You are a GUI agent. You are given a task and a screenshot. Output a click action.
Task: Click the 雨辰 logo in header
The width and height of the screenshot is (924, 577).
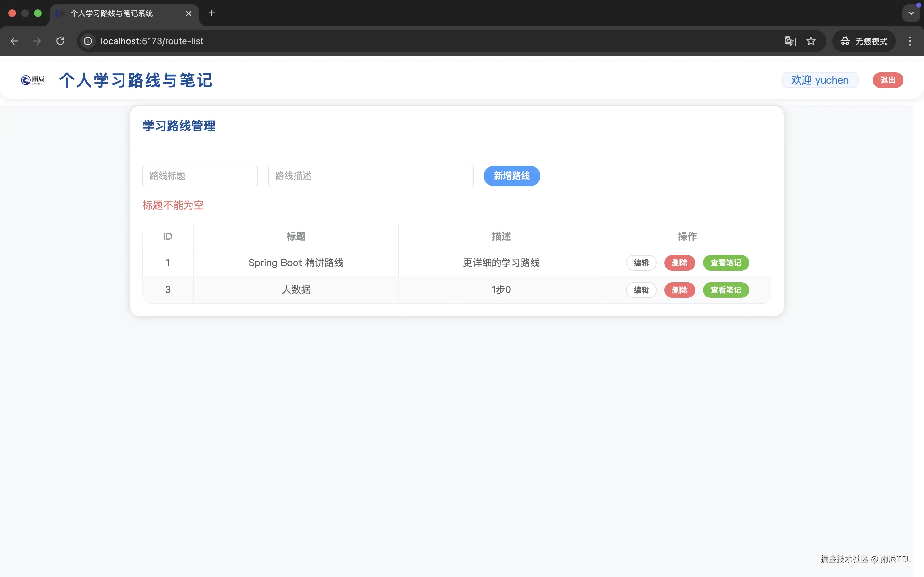coord(32,80)
